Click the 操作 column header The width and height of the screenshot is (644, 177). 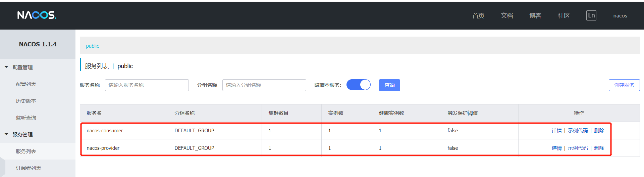pos(579,113)
